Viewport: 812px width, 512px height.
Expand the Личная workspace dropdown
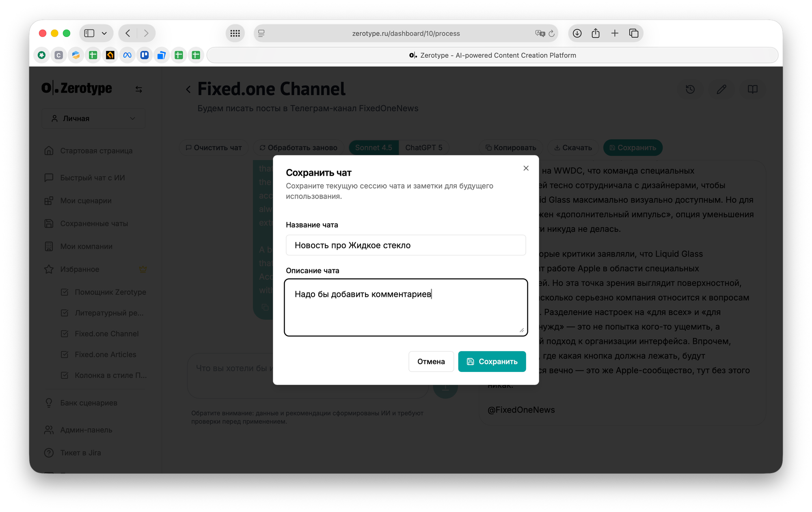(x=93, y=119)
